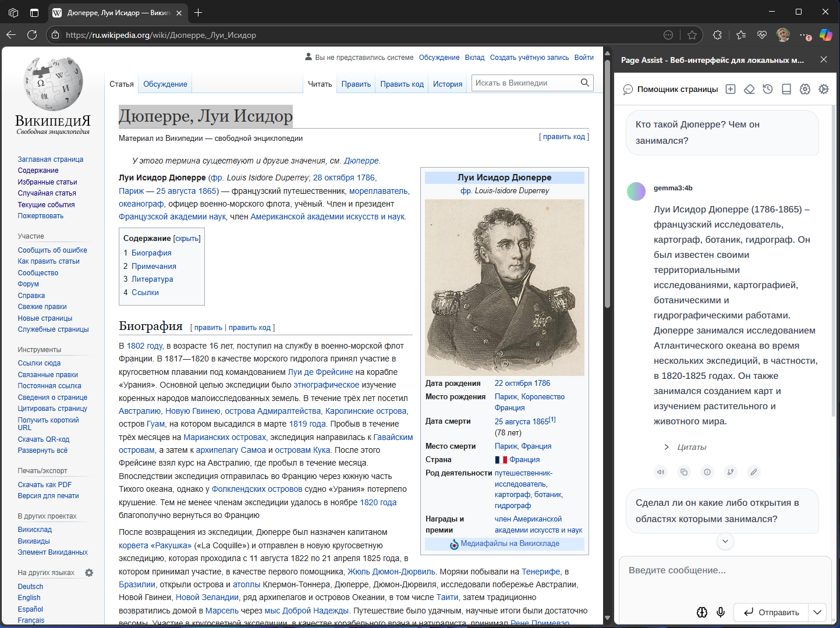Start a new chat in Page Assist
Screen dimensions: 840x628
coord(731,89)
